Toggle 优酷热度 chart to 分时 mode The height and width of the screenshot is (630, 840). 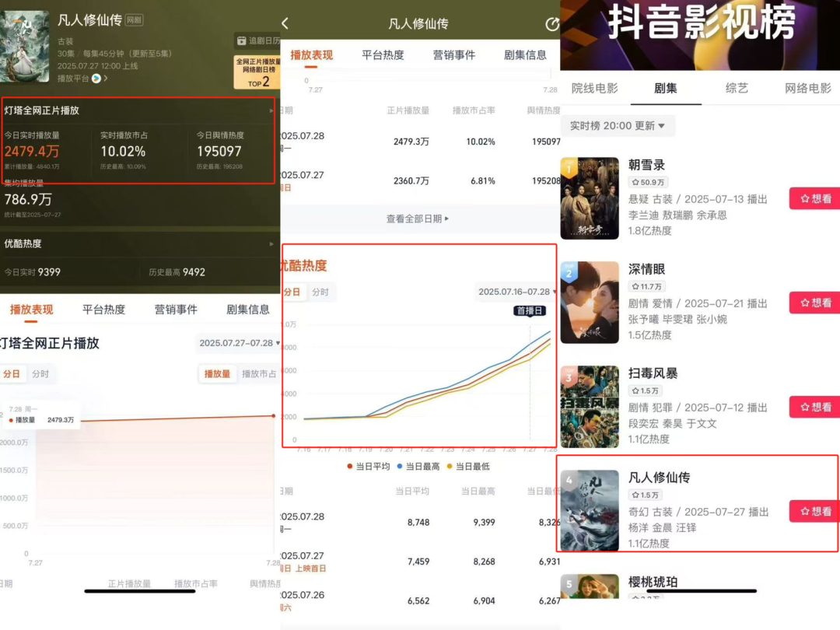click(x=320, y=292)
